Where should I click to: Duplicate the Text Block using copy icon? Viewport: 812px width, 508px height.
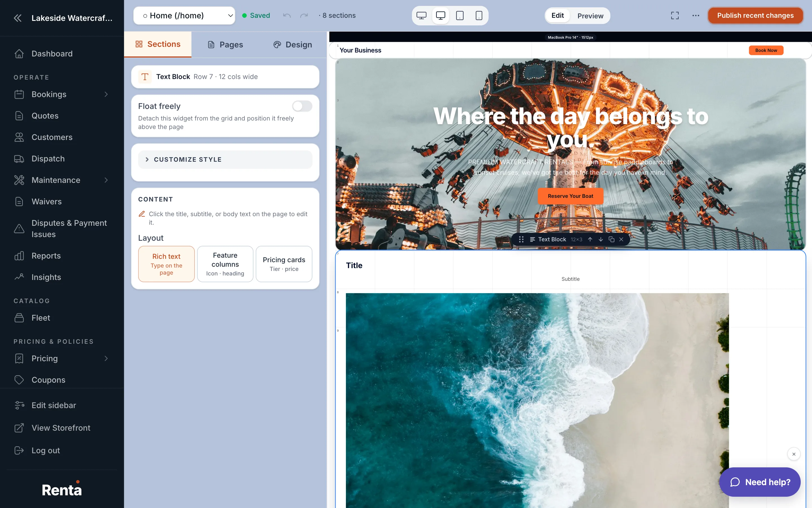[611, 239]
